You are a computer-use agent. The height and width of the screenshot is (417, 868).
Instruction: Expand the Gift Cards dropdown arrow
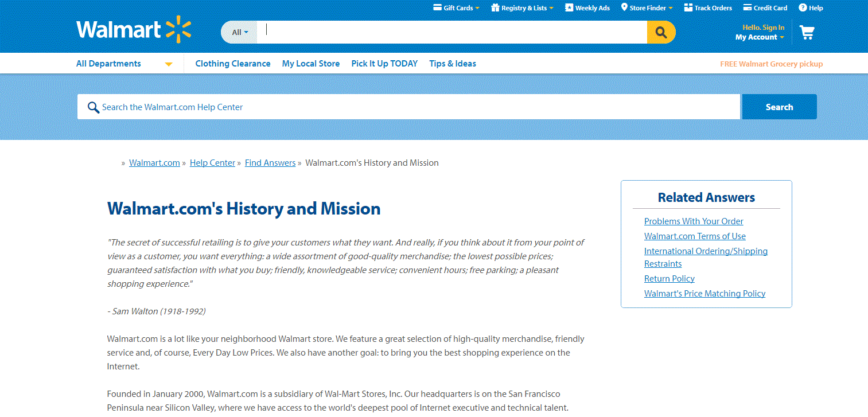click(x=477, y=8)
